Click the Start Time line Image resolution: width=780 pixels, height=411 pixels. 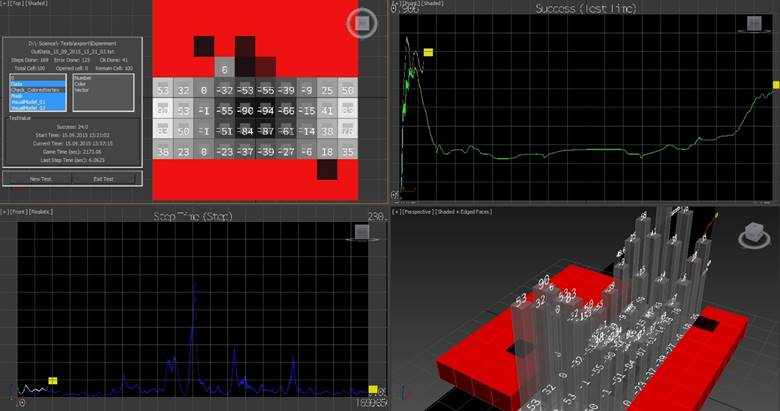coord(72,135)
